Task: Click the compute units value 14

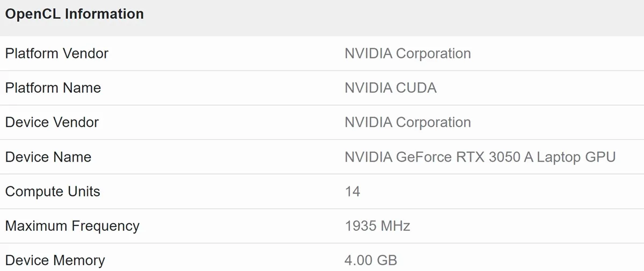Action: tap(353, 192)
